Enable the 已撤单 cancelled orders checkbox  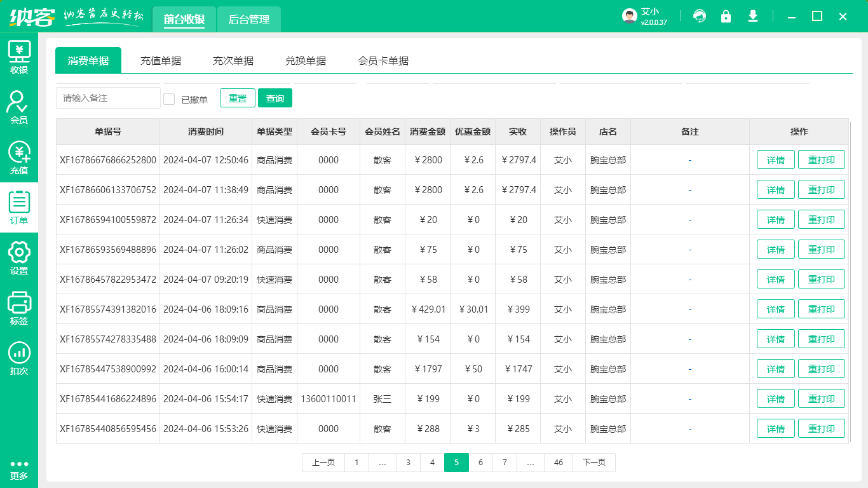pyautogui.click(x=169, y=98)
